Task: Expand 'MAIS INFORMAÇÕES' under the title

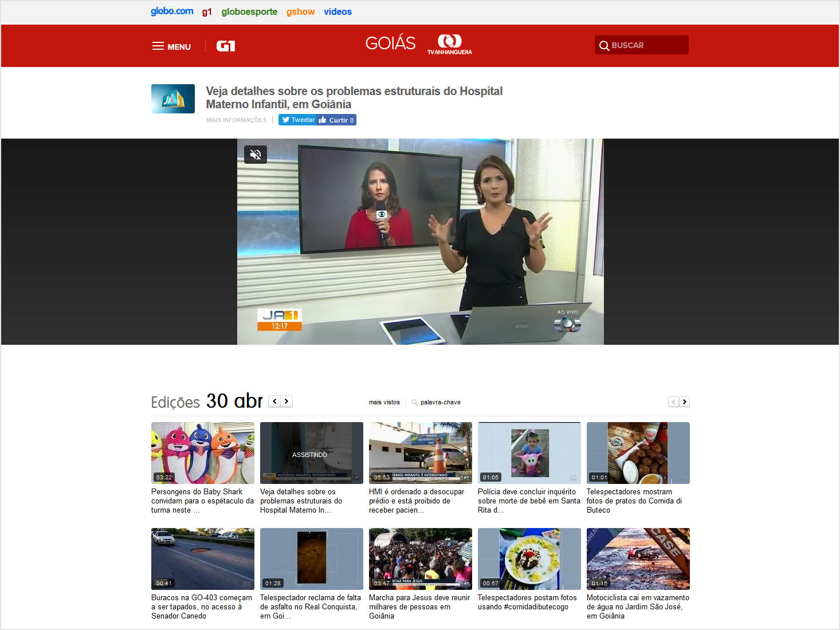Action: 236,120
